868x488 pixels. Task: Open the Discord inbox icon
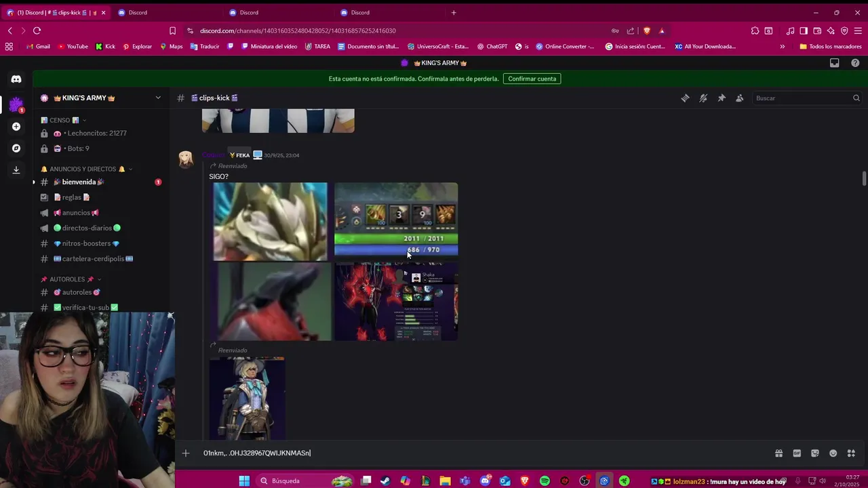click(835, 63)
